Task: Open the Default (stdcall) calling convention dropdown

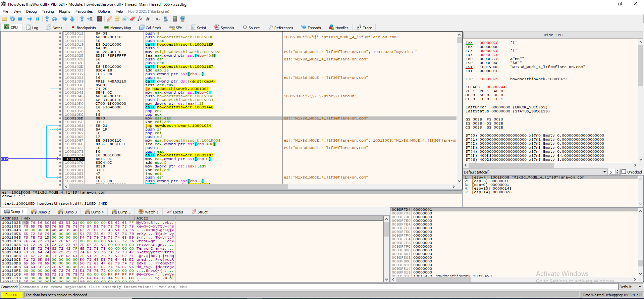Action: click(535, 172)
